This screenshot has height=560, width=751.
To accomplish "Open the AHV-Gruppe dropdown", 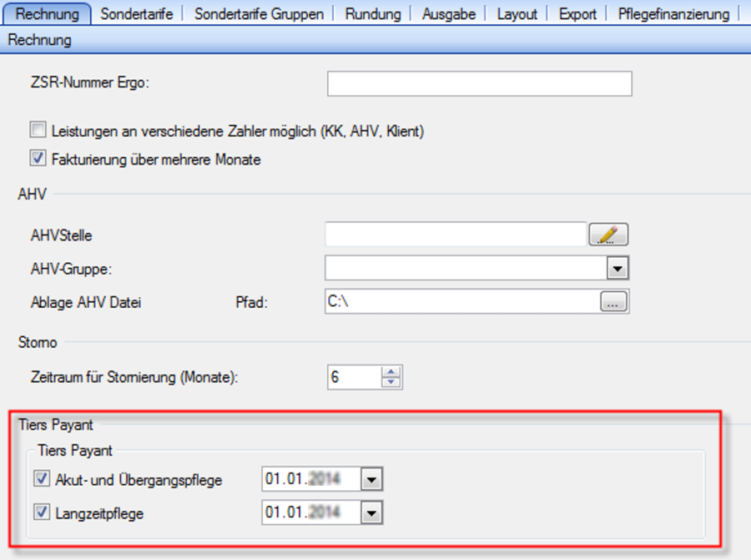I will pos(617,268).
